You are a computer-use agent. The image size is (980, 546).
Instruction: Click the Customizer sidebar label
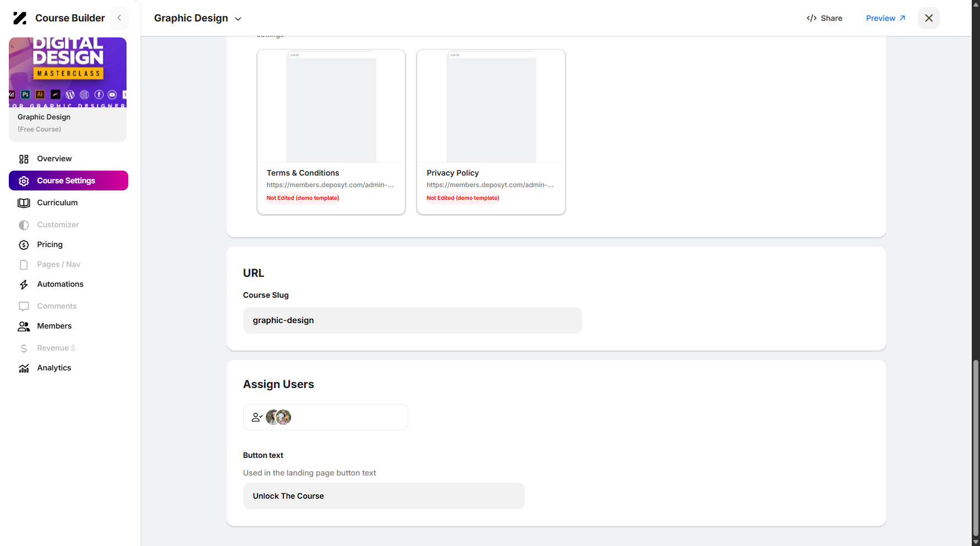click(x=58, y=225)
